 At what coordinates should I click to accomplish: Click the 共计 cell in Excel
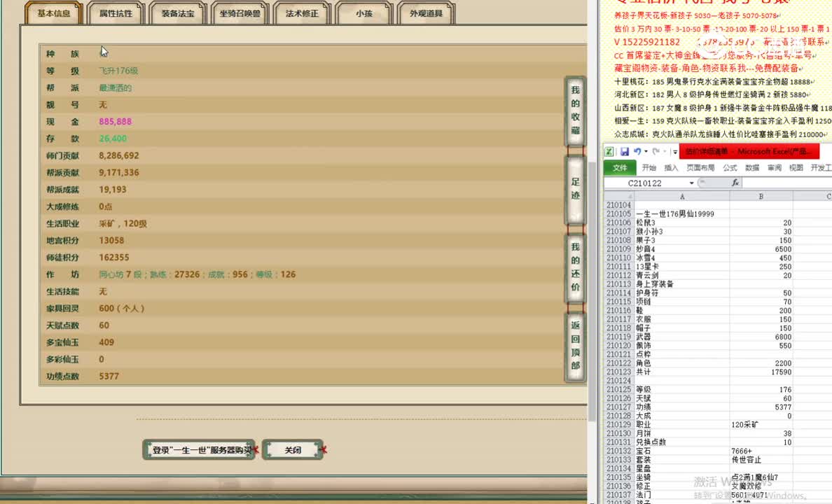[682, 372]
